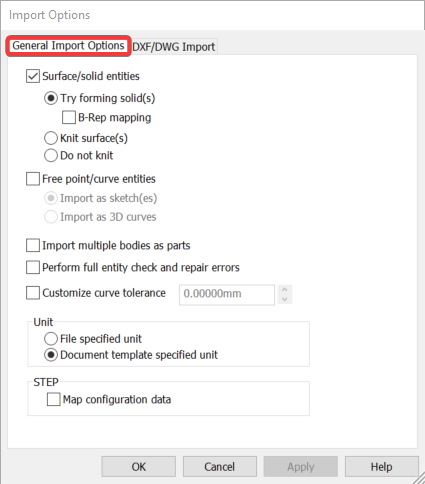Screen dimensions: 425x484
Task: Decrease curve tolerance with down arrow
Action: [x=285, y=299]
